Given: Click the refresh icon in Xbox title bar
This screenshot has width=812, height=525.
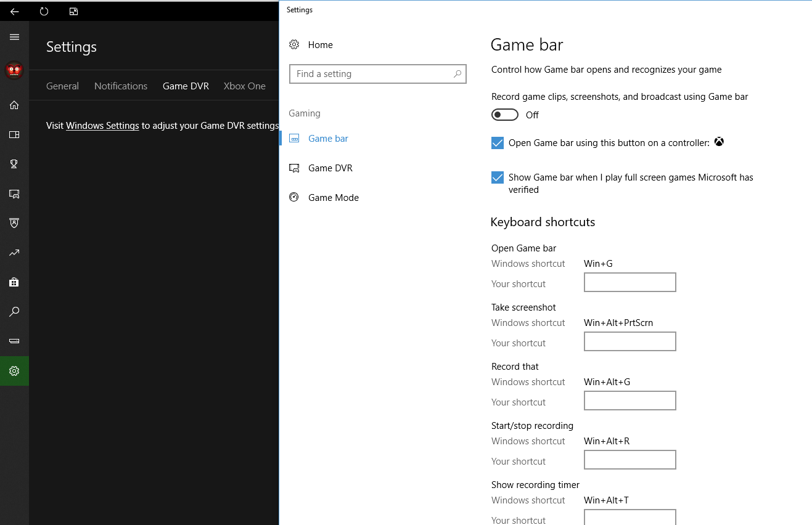Looking at the screenshot, I should coord(44,11).
